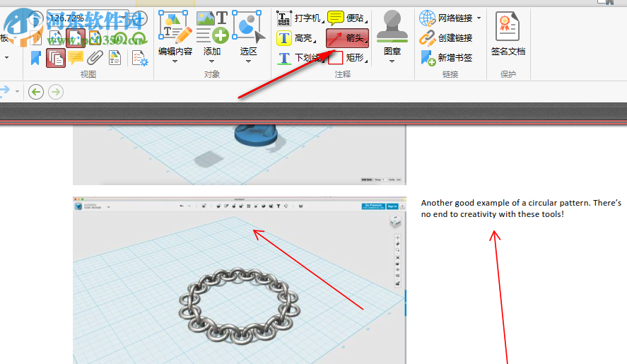Click the 保护 group label
This screenshot has height=364, width=627.
508,74
